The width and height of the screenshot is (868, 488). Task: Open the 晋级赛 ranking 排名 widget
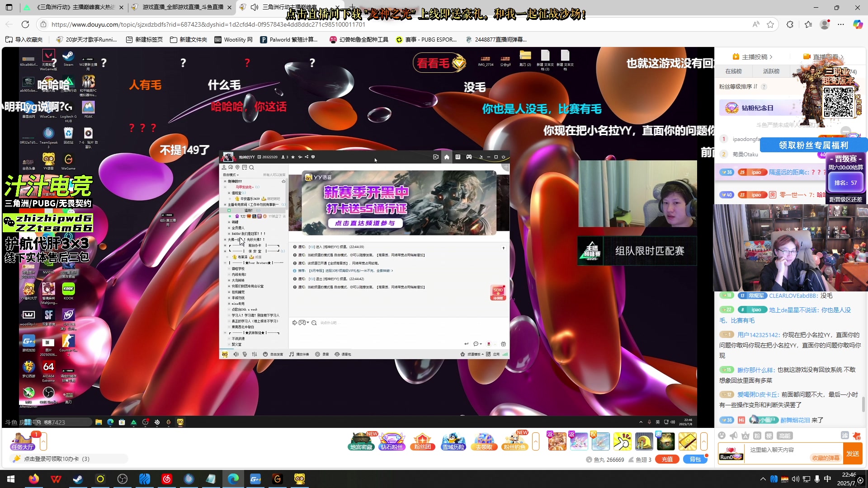coord(845,183)
